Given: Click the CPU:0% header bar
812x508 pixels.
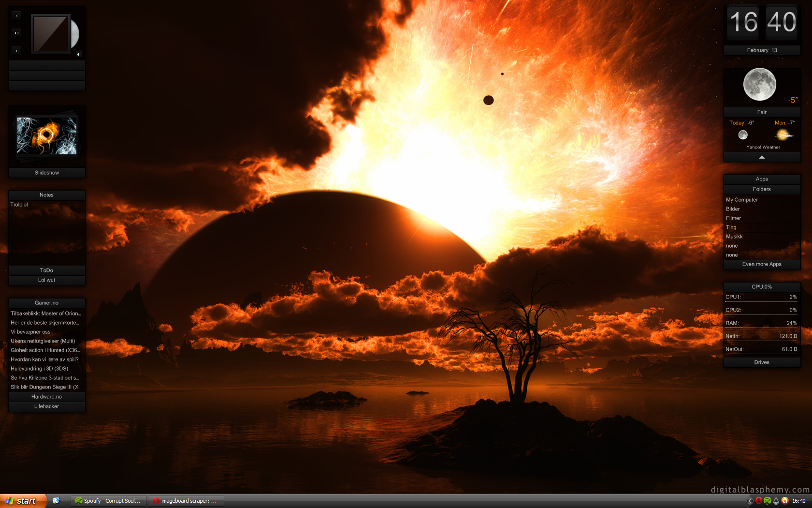Looking at the screenshot, I should 762,287.
